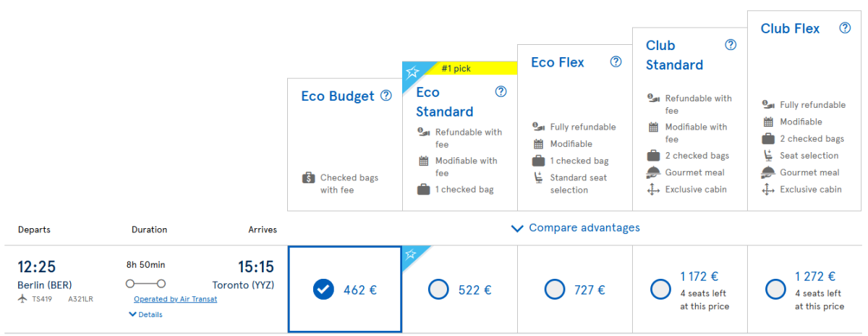Click the Eco Budget checked bags fee icon
The width and height of the screenshot is (868, 336).
tap(308, 178)
